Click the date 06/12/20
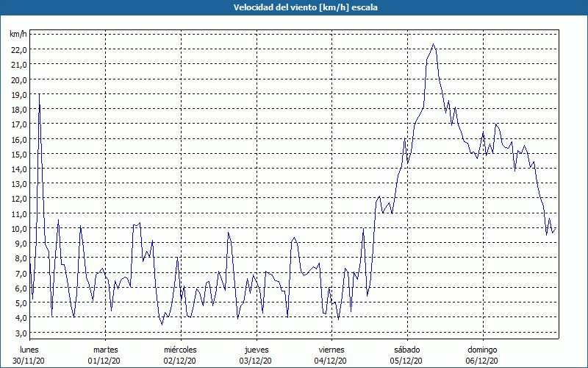The width and height of the screenshot is (588, 368). pyautogui.click(x=482, y=361)
